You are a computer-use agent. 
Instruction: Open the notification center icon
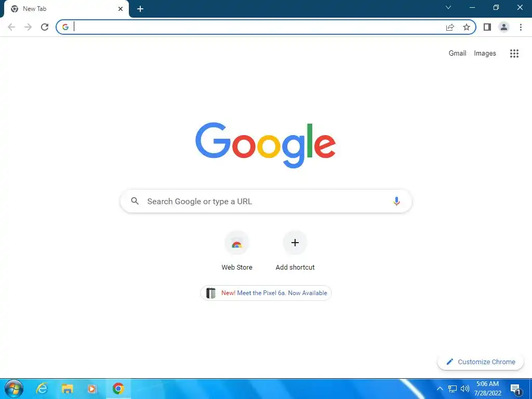pos(515,389)
